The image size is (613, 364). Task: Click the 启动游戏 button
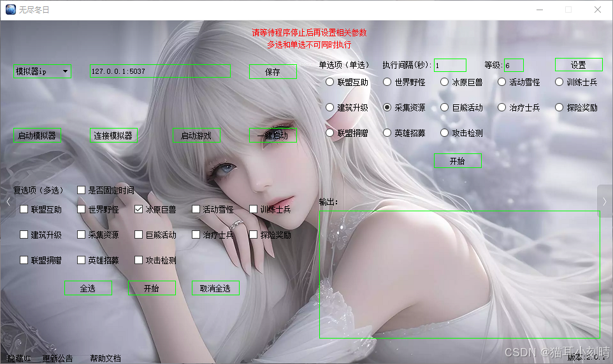[x=197, y=136]
